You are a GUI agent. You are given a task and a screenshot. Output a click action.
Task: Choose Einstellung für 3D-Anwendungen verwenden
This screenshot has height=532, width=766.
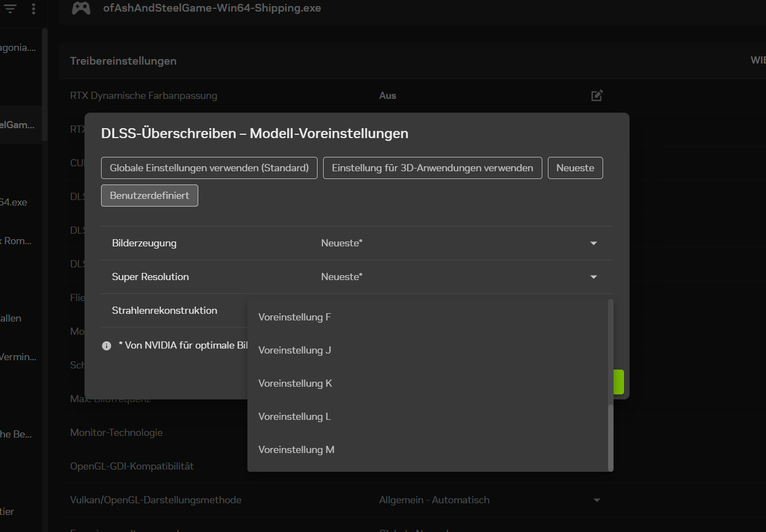(x=432, y=168)
